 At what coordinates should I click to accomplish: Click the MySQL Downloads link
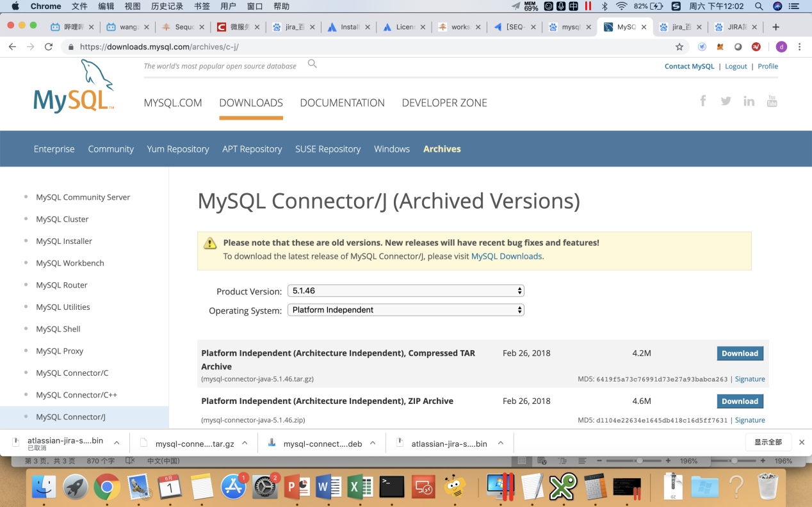507,256
